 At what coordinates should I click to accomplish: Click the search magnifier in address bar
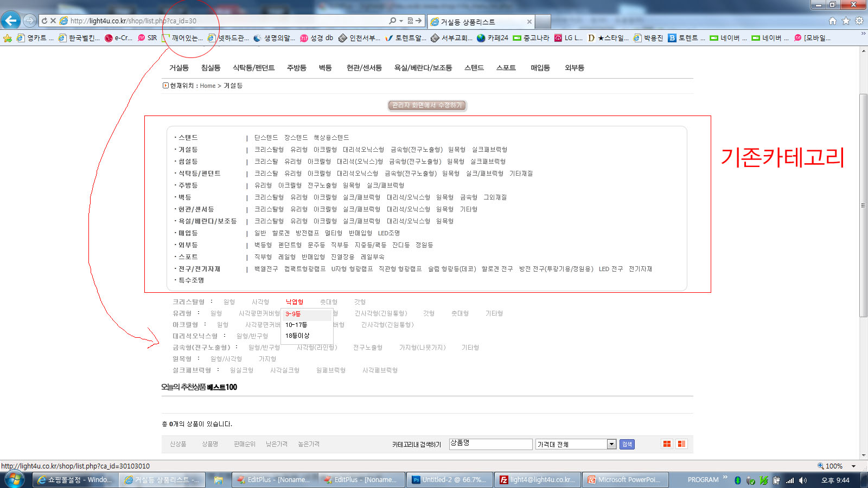click(392, 21)
